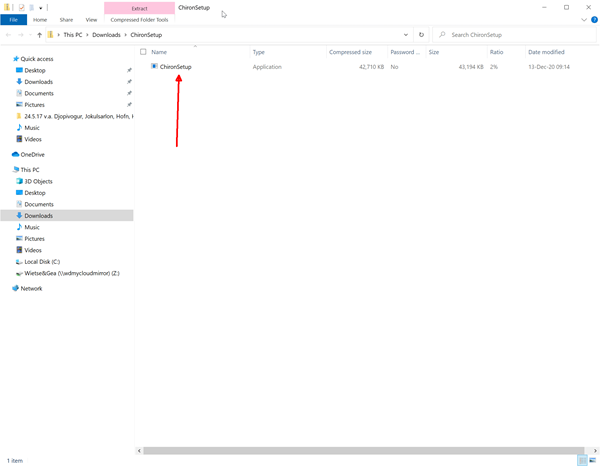
Task: Click the horizontal scrollbar at the bottom
Action: coord(360,451)
